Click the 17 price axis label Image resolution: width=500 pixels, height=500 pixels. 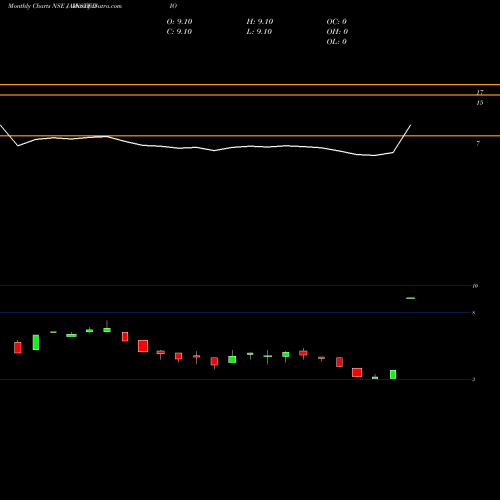click(480, 92)
